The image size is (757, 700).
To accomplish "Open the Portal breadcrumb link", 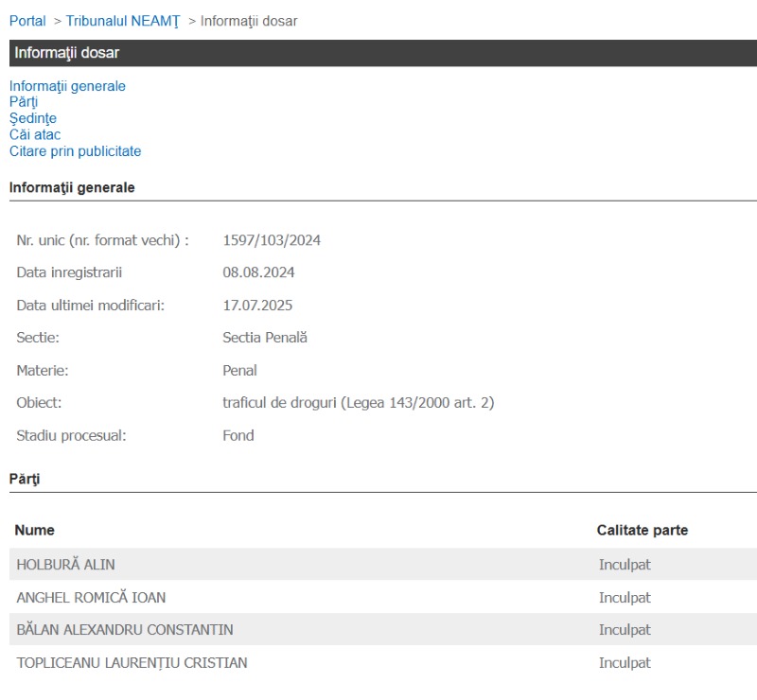I will point(27,21).
